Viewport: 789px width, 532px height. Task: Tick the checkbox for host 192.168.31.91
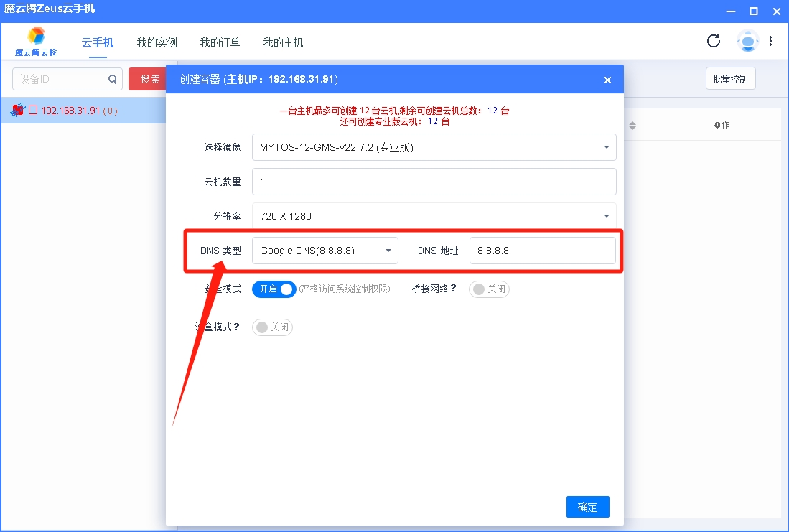(x=33, y=111)
